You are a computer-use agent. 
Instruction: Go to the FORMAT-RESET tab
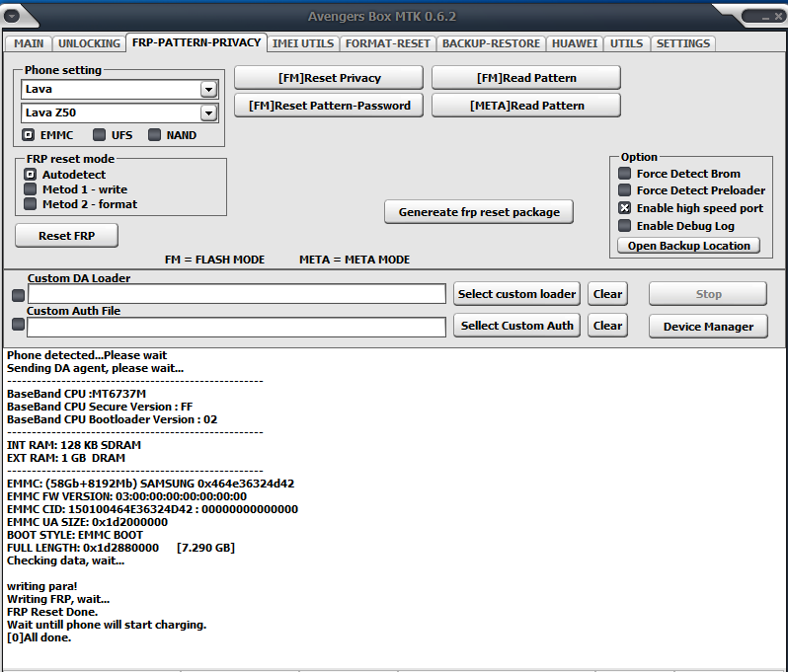click(387, 43)
